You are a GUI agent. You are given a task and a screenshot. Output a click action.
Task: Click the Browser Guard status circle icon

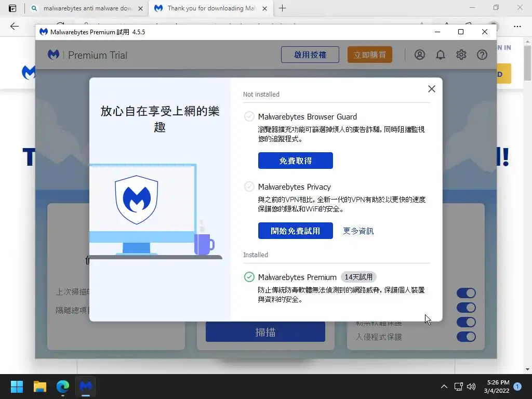249,116
